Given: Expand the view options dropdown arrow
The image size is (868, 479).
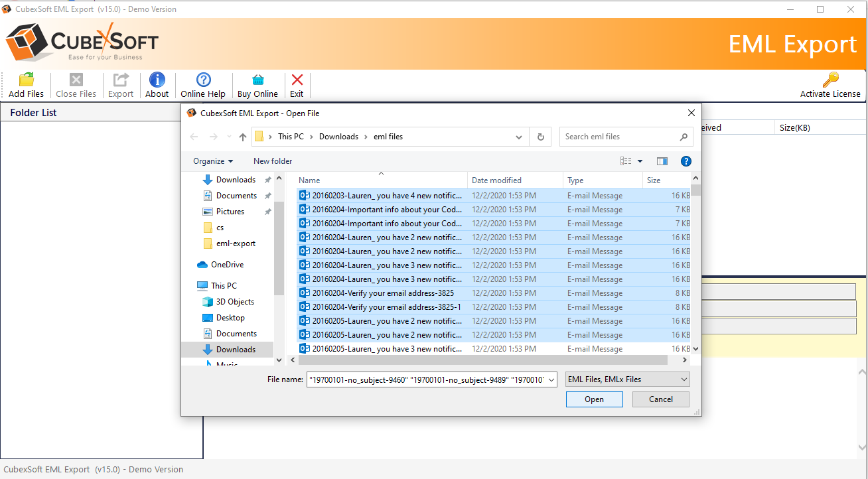Looking at the screenshot, I should point(640,161).
